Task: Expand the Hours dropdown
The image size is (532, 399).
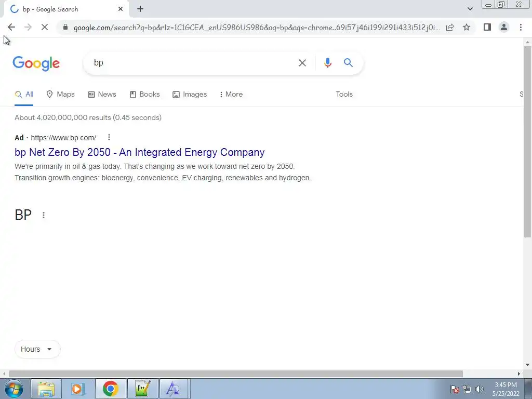Action: click(x=37, y=349)
